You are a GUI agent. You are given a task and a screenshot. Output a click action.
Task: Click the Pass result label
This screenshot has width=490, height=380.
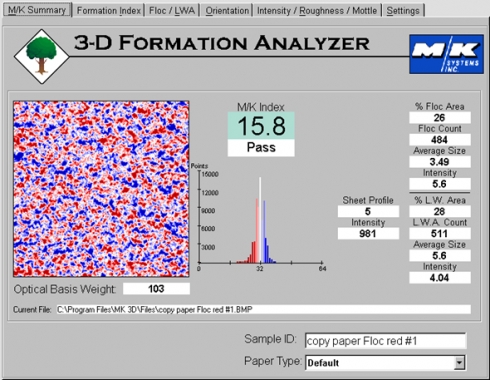(261, 147)
